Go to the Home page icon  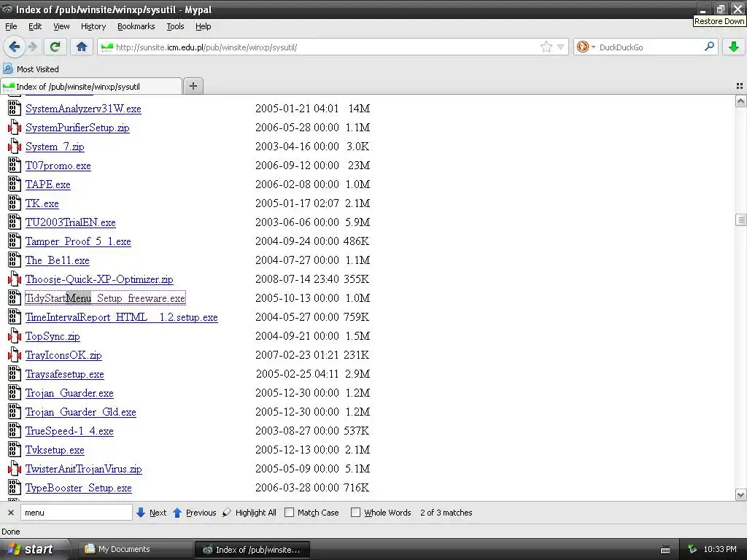coord(82,47)
